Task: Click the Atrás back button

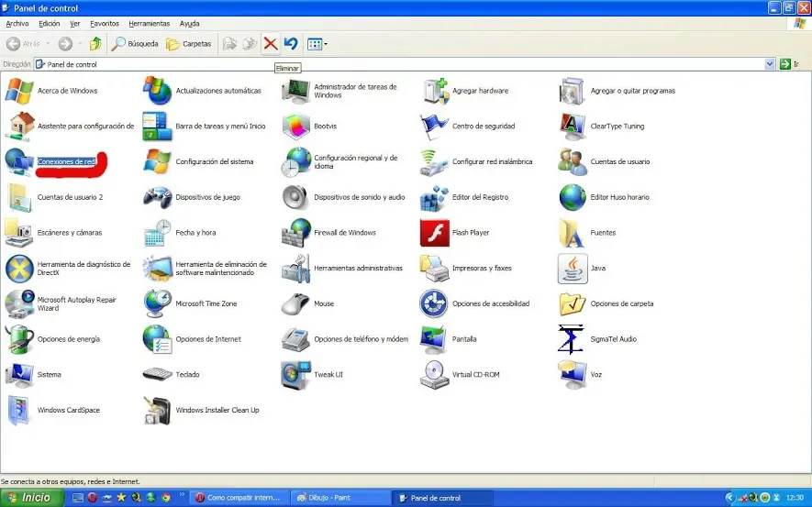Action: 23,44
